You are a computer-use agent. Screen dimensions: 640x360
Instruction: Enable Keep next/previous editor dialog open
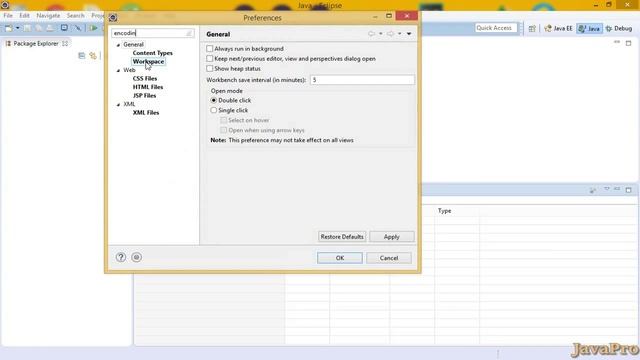[210, 59]
